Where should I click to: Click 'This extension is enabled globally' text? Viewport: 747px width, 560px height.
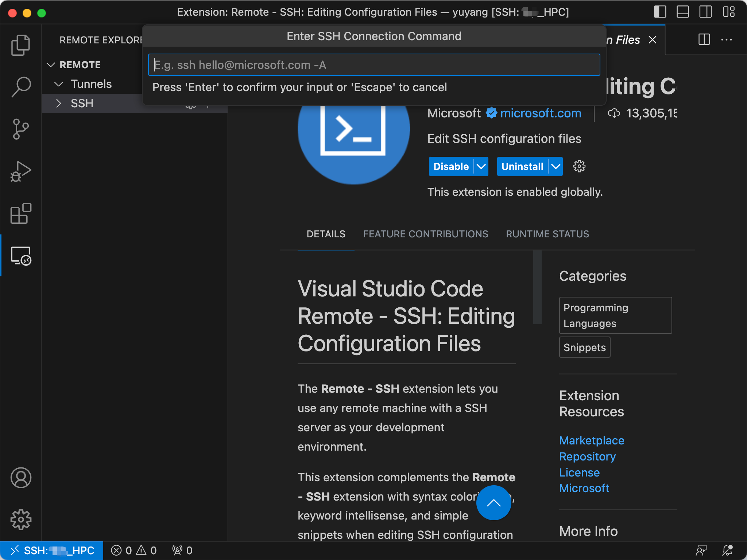pyautogui.click(x=515, y=192)
